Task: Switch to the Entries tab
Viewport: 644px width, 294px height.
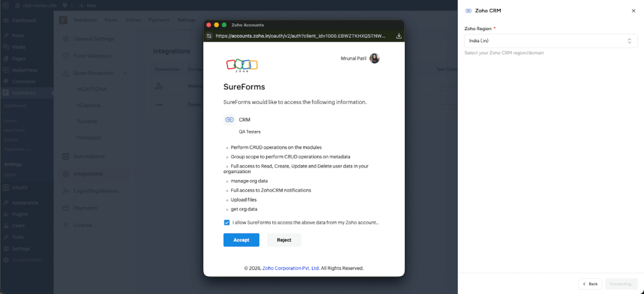Action: tap(133, 20)
